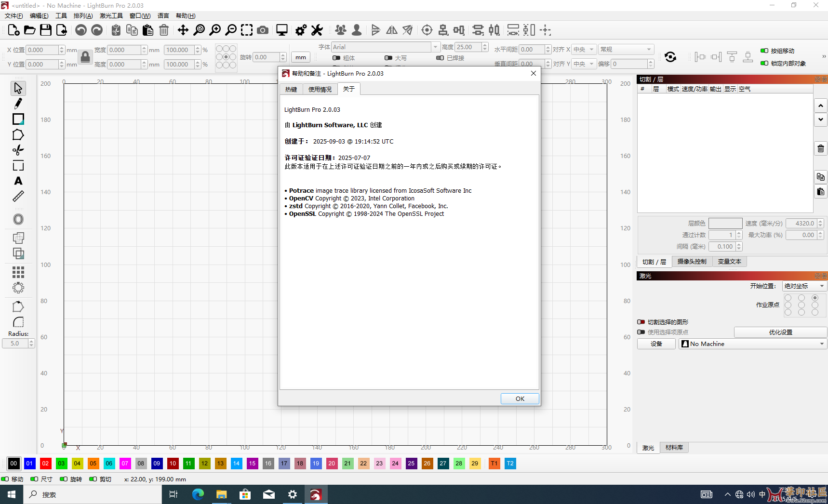Select the Polygon tool
This screenshot has height=504, width=828.
[x=18, y=134]
